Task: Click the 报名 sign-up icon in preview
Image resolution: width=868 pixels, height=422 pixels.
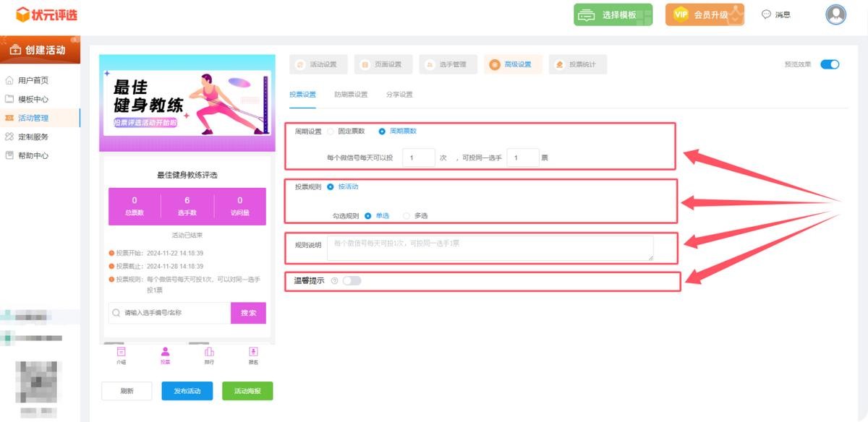Action: [253, 352]
